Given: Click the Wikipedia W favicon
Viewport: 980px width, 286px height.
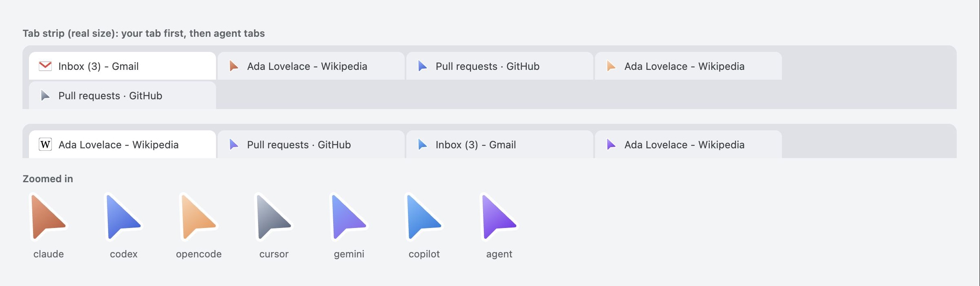Looking at the screenshot, I should [x=45, y=144].
